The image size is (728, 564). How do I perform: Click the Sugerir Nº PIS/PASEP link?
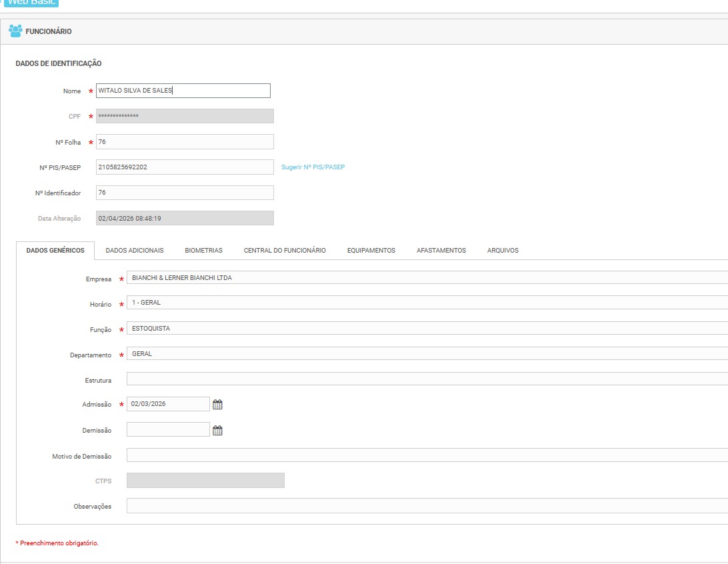pos(313,167)
